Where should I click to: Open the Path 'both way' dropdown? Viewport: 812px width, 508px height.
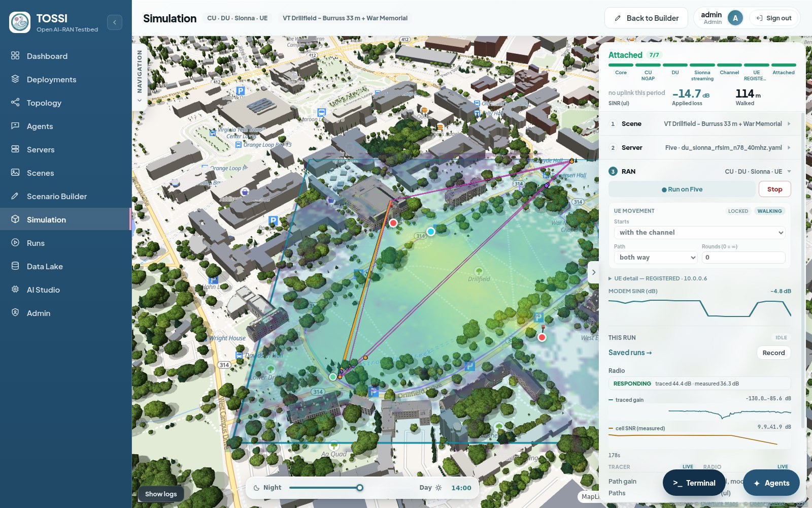656,258
